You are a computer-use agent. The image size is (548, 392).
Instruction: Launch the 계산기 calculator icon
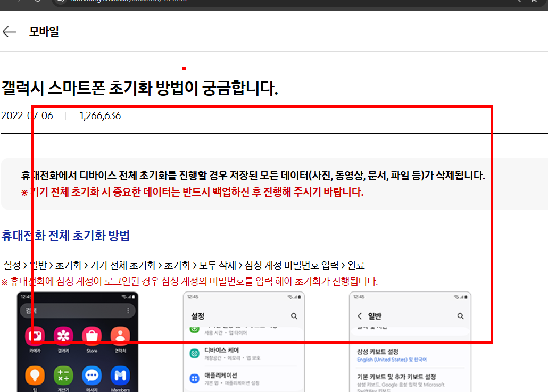coord(63,377)
